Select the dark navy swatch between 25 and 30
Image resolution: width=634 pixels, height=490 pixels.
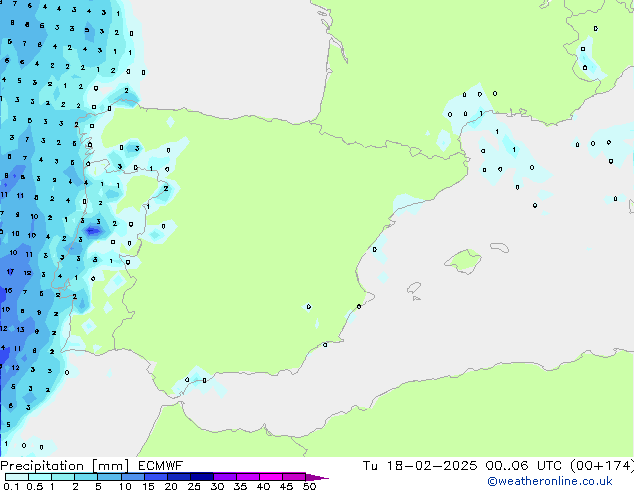click(204, 477)
